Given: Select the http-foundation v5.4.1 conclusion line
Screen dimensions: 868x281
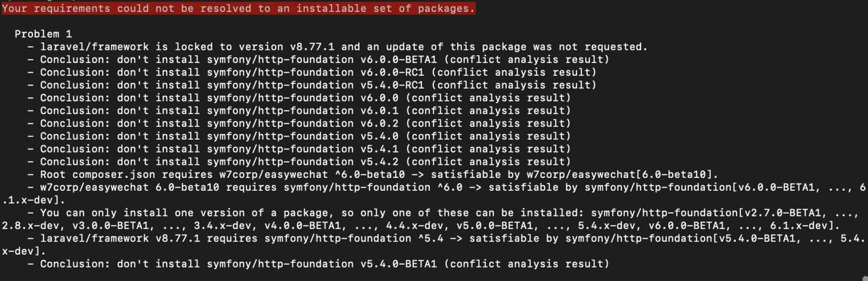Looking at the screenshot, I should (x=305, y=148).
